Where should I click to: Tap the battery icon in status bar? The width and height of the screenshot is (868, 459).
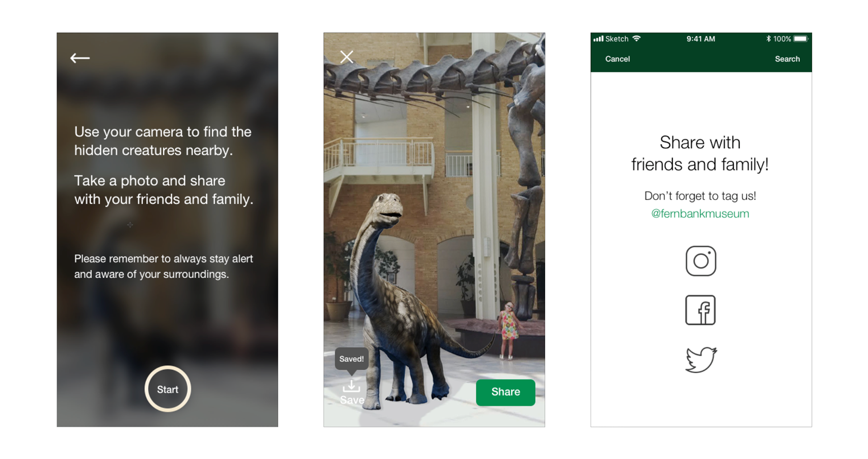point(801,39)
